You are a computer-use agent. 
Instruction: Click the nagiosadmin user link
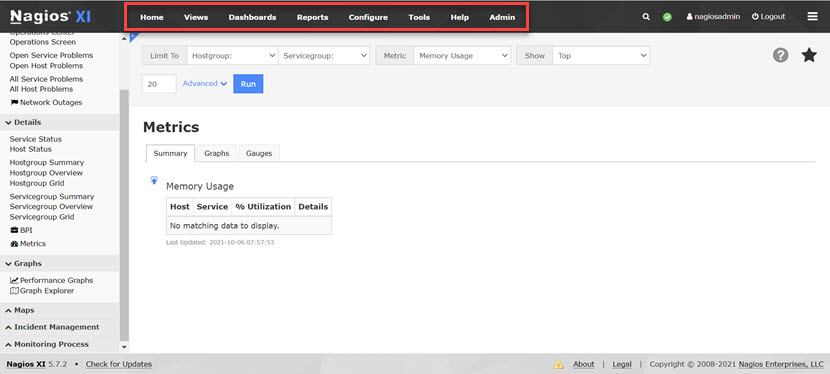[x=713, y=17]
